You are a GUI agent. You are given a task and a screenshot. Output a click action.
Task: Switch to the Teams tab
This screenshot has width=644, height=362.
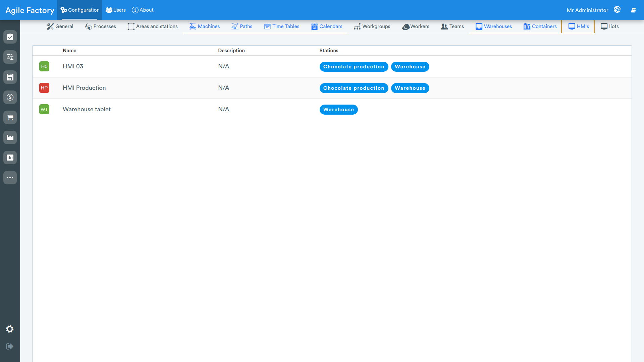(x=452, y=26)
